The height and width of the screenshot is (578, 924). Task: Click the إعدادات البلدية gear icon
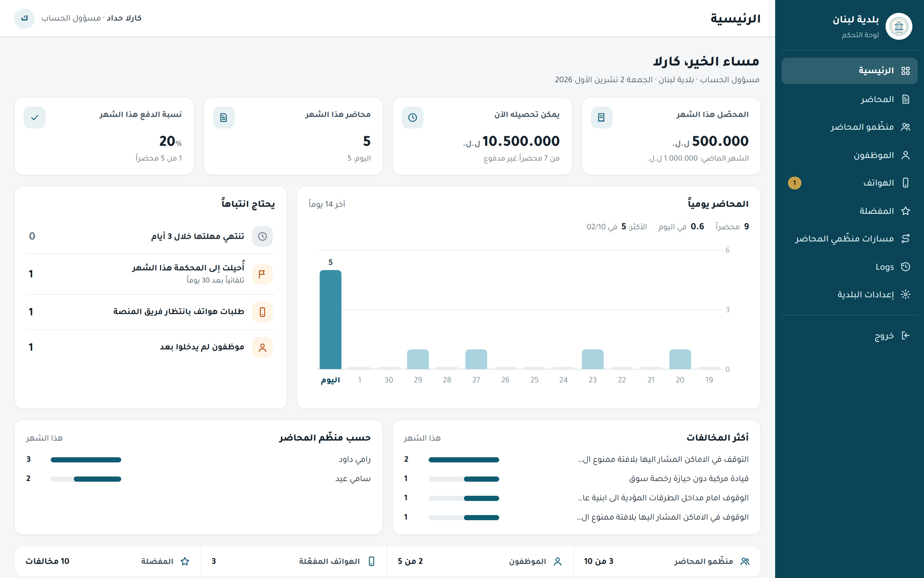coord(906,295)
